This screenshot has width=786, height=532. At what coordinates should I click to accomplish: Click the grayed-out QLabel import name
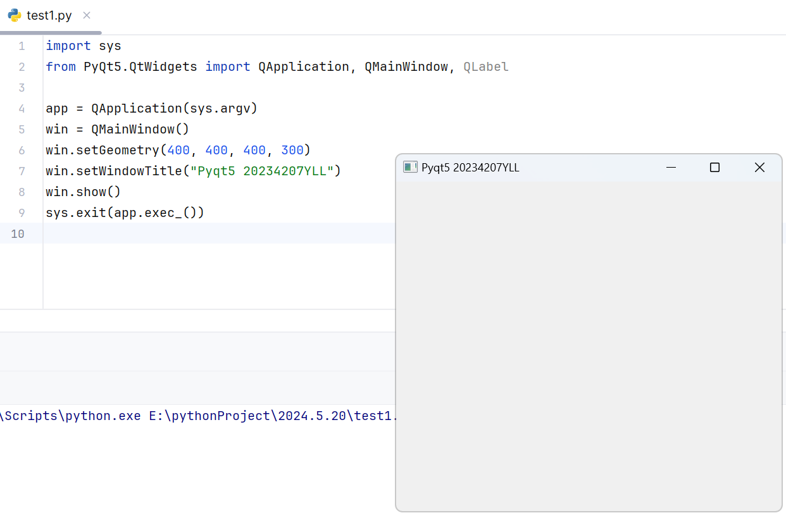(485, 67)
